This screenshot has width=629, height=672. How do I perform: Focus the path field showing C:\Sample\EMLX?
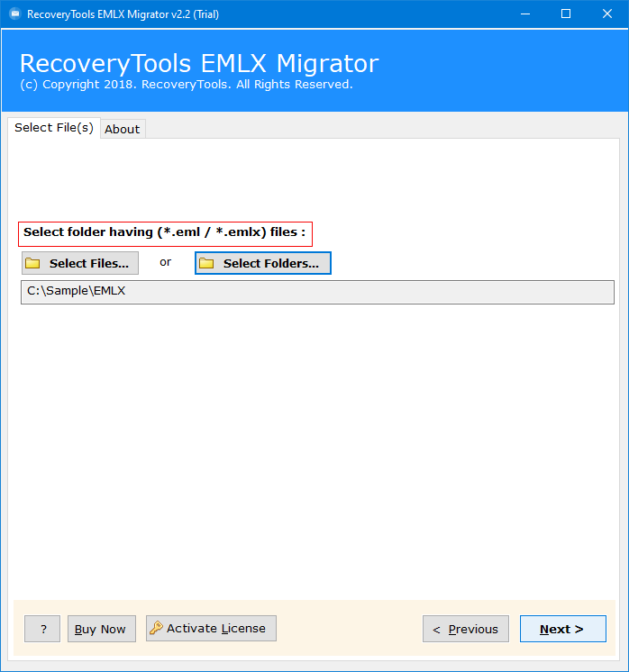317,292
